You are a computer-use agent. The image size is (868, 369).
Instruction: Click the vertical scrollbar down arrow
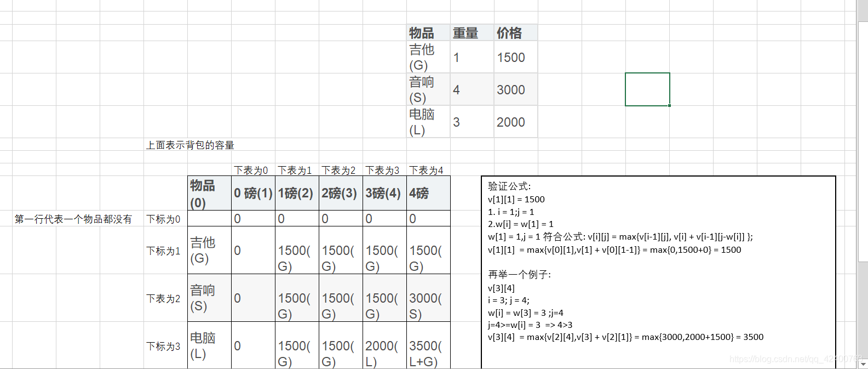pos(863,364)
